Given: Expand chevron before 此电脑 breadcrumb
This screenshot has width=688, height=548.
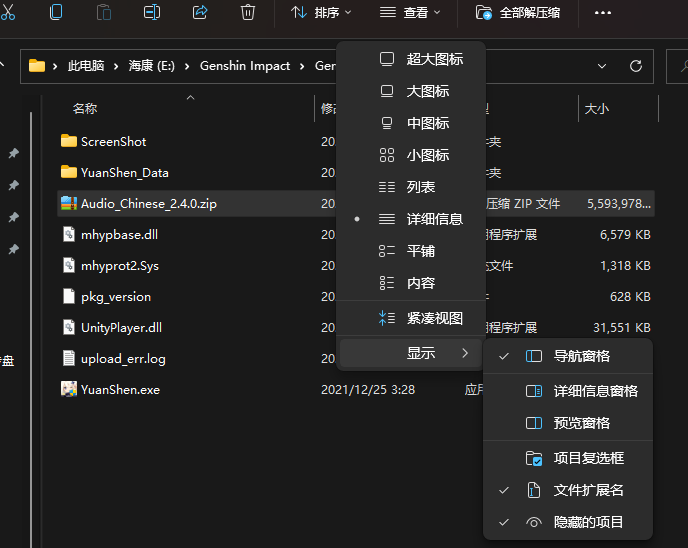Looking at the screenshot, I should pos(55,66).
